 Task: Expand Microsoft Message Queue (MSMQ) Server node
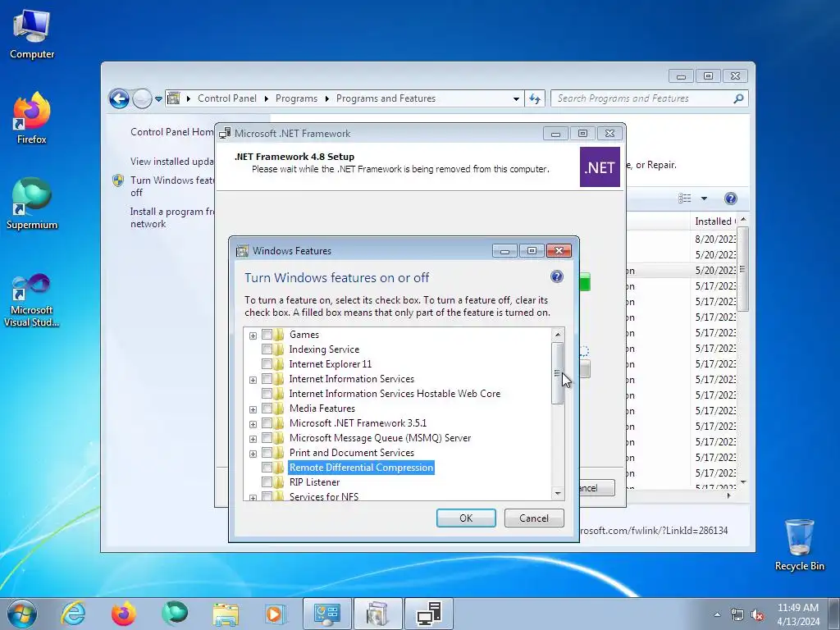coord(253,440)
